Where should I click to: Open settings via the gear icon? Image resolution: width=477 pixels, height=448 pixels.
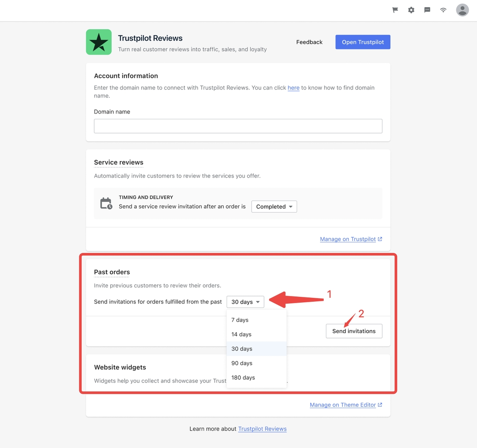(411, 10)
